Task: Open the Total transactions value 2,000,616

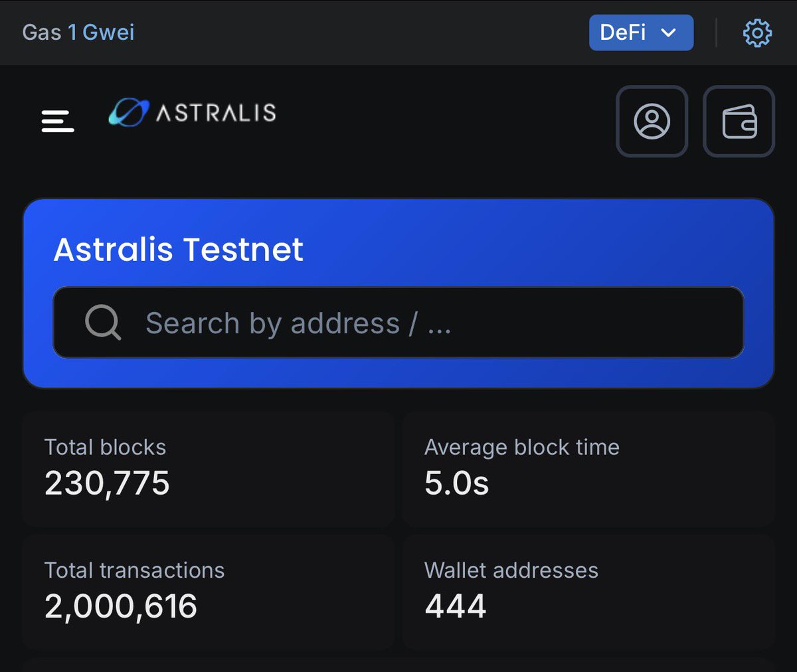Action: point(121,606)
